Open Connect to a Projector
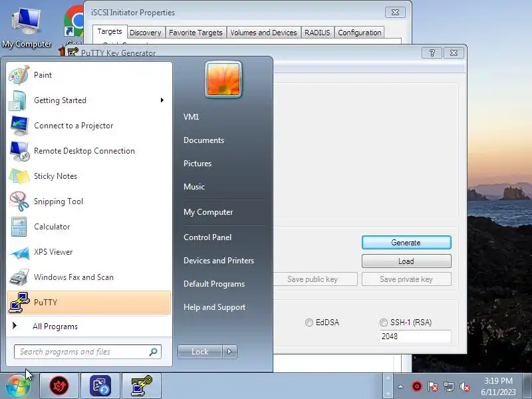This screenshot has height=399, width=532. tap(89, 126)
